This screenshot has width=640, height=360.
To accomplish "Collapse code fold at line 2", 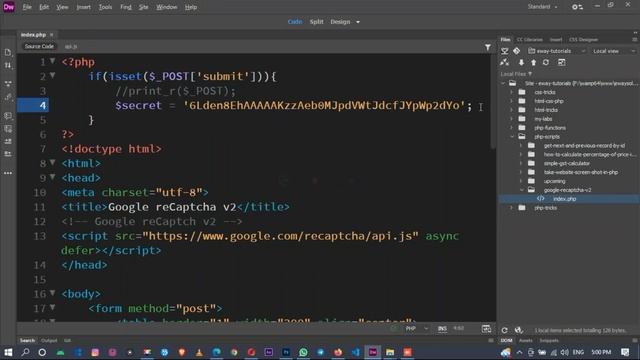I will [x=53, y=76].
